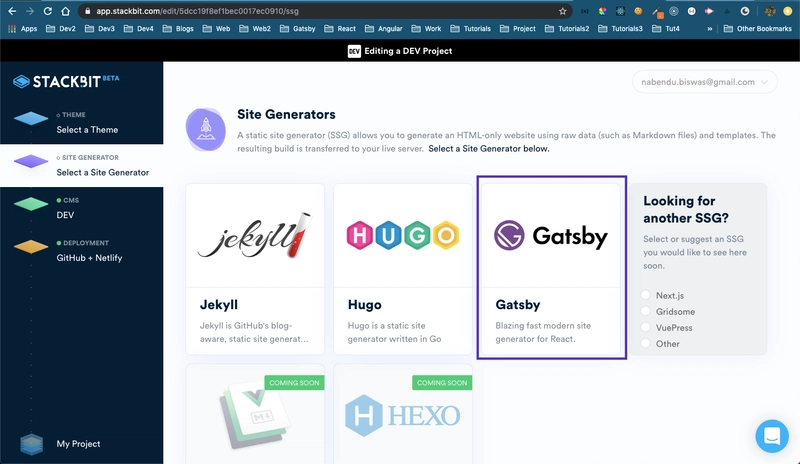Open My Project in the sidebar
This screenshot has height=464, width=800.
click(x=78, y=444)
